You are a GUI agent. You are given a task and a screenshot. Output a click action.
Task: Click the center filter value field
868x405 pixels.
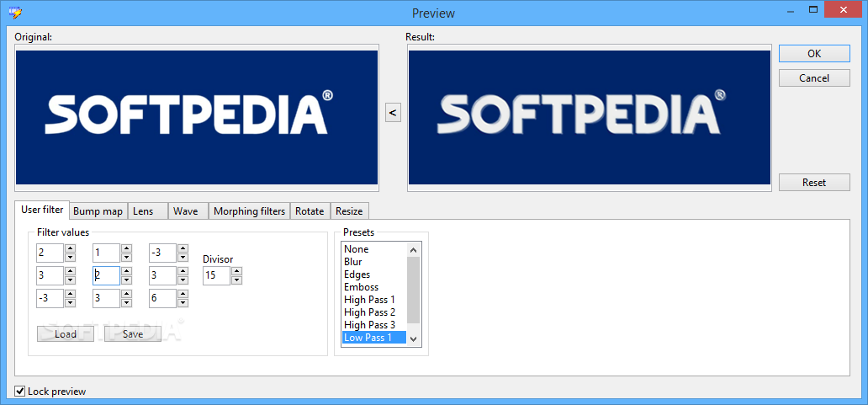106,275
